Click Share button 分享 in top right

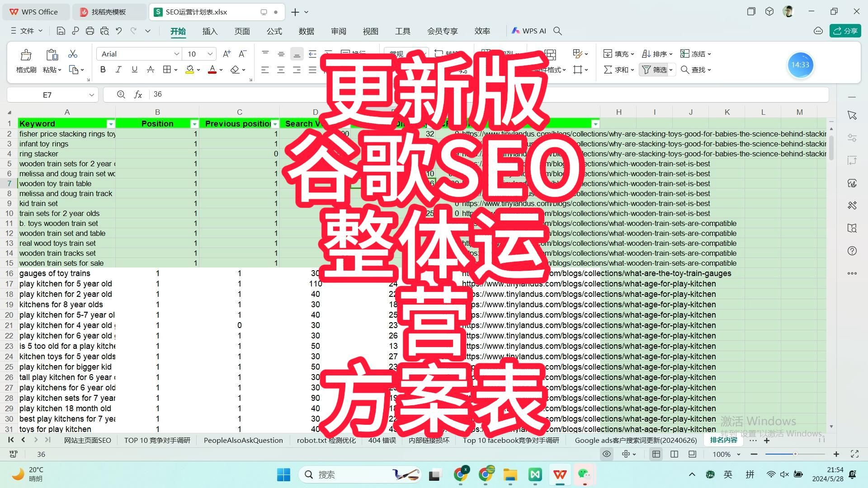(x=845, y=30)
